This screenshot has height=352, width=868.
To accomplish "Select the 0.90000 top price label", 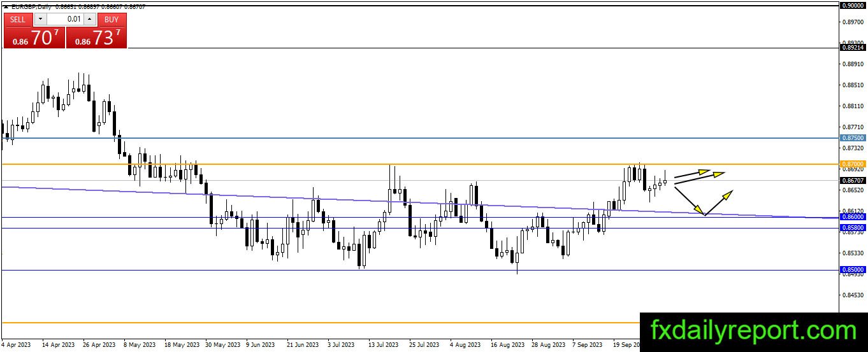I will 853,5.
